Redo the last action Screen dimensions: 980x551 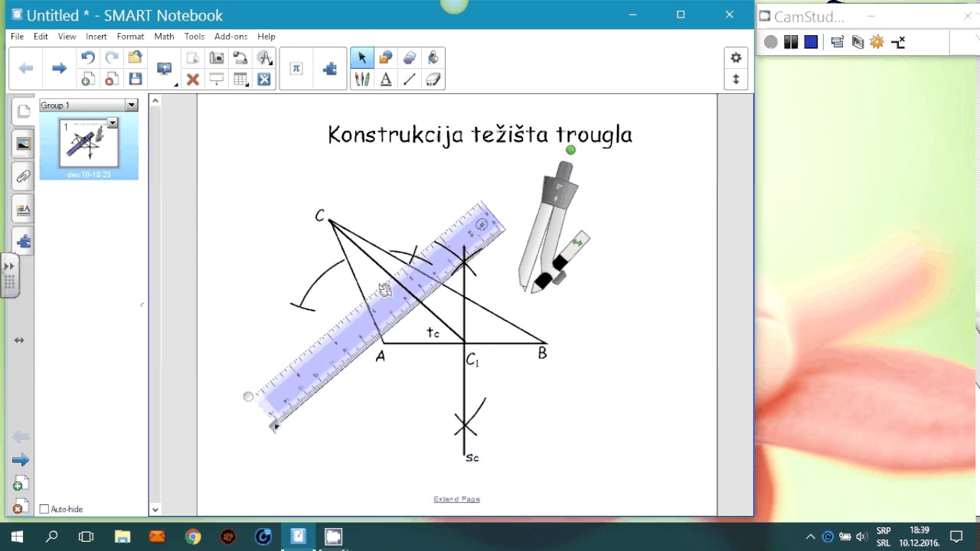(112, 57)
